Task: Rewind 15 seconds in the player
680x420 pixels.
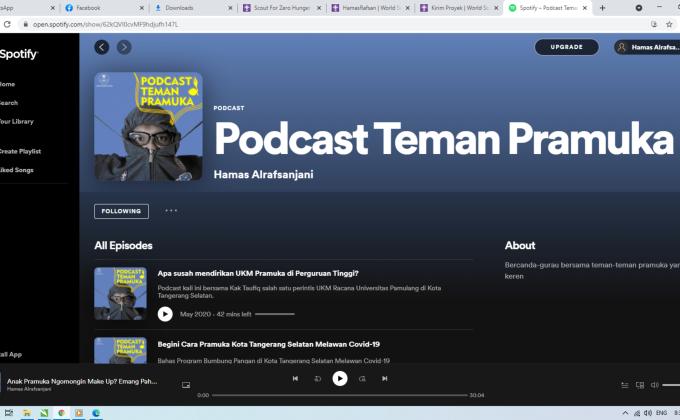Action: 317,378
